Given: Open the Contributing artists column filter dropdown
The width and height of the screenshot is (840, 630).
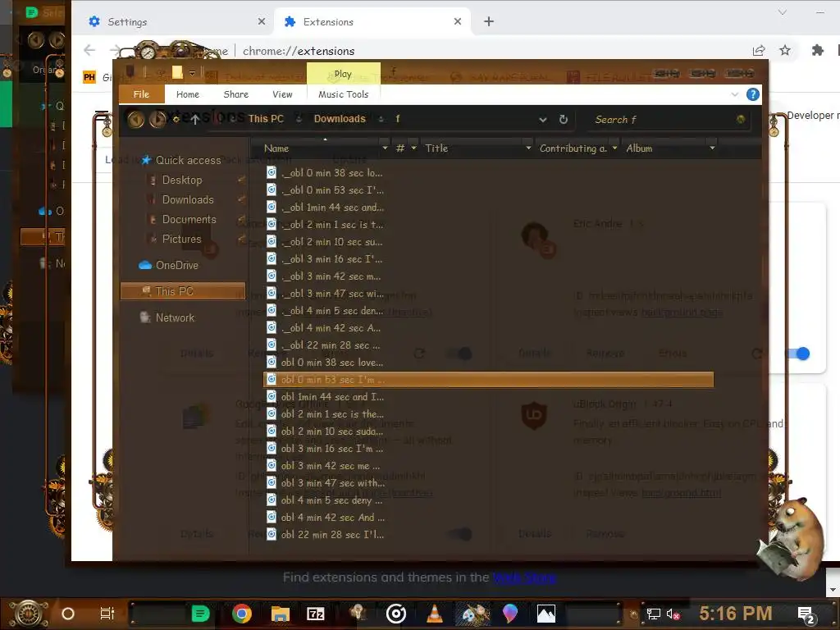Looking at the screenshot, I should (x=614, y=148).
